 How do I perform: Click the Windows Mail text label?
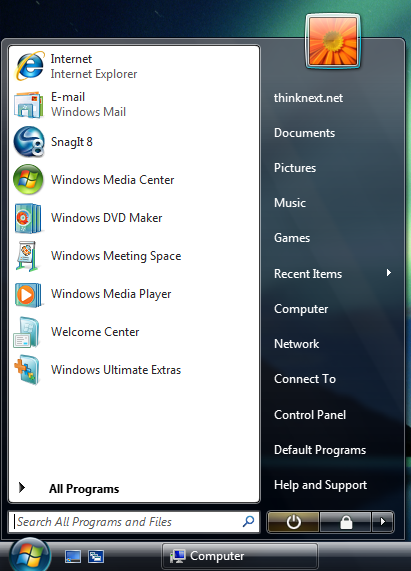[88, 112]
